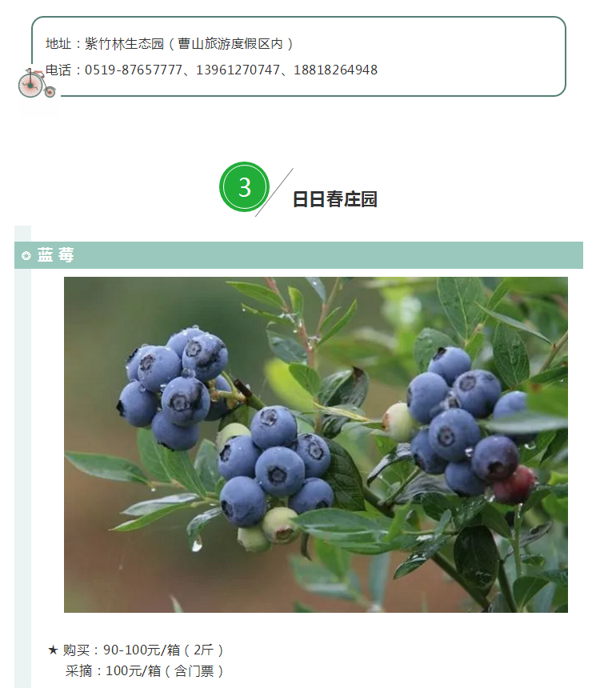This screenshot has height=700, width=600.
Task: Click the vintage bicycle icon
Action: [x=36, y=83]
